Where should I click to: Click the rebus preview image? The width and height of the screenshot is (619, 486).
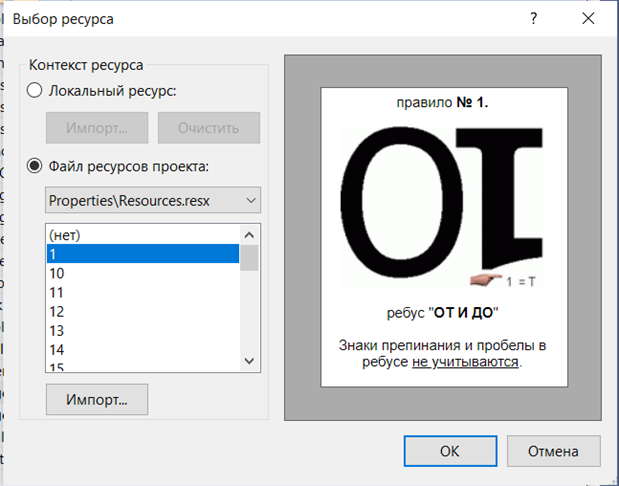coord(446,237)
